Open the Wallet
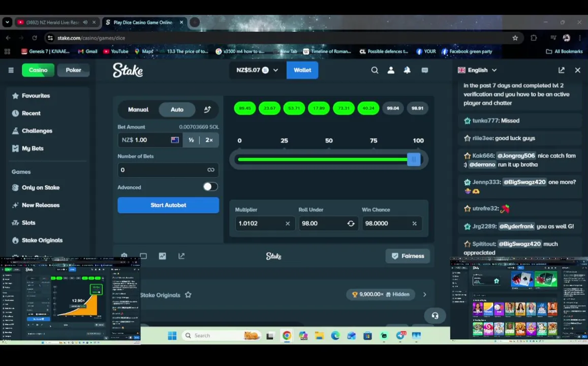Screen dimensions: 588x366 [302, 70]
